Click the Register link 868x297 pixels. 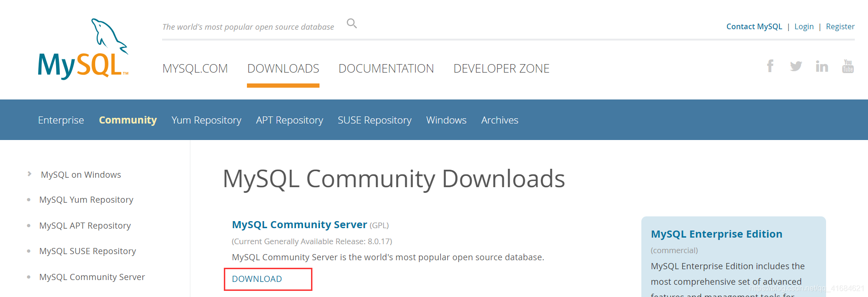840,26
